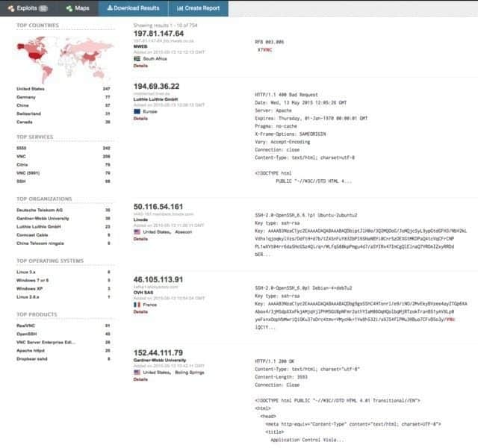Select VNC Server Enterprise Edi... product
This screenshot has height=448, width=478.
click(46, 342)
